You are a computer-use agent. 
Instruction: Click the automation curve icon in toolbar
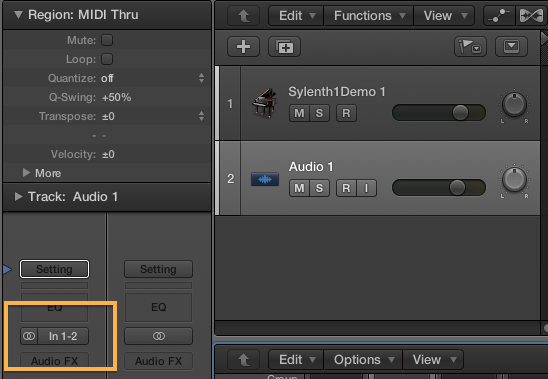[499, 16]
